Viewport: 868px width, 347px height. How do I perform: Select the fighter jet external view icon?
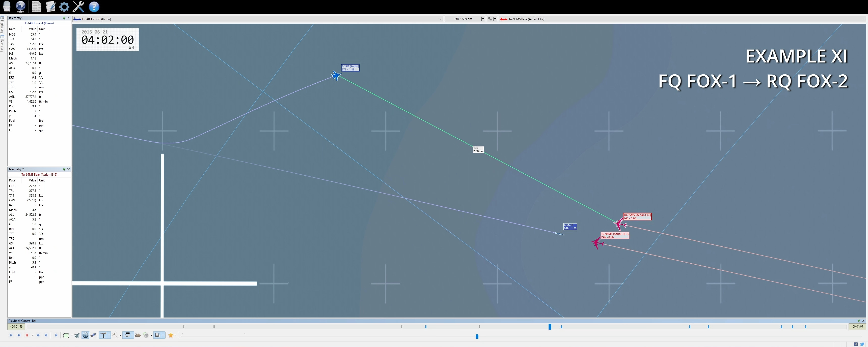click(77, 335)
